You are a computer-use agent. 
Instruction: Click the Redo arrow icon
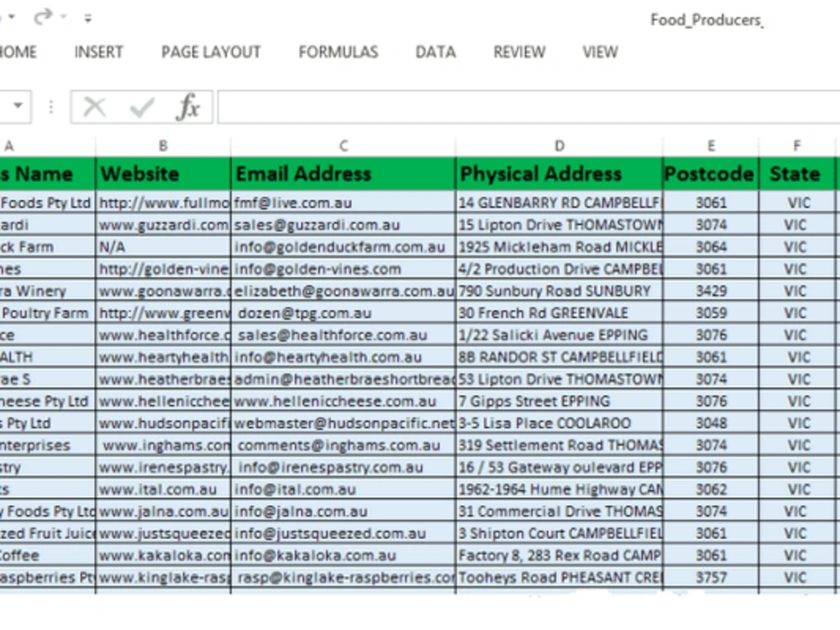click(x=43, y=17)
